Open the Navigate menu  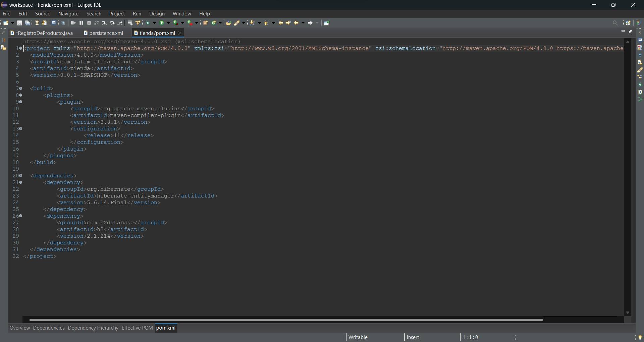pyautogui.click(x=68, y=14)
